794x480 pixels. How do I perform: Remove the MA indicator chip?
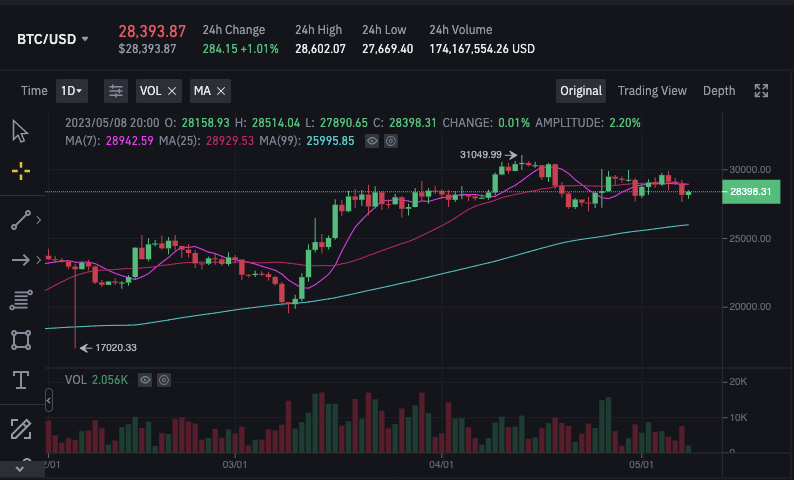(221, 91)
